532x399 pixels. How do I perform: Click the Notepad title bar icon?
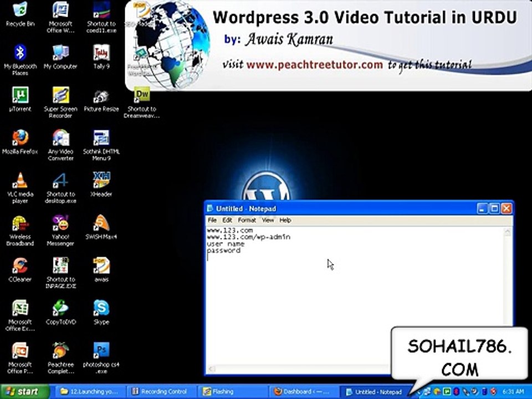click(x=211, y=208)
